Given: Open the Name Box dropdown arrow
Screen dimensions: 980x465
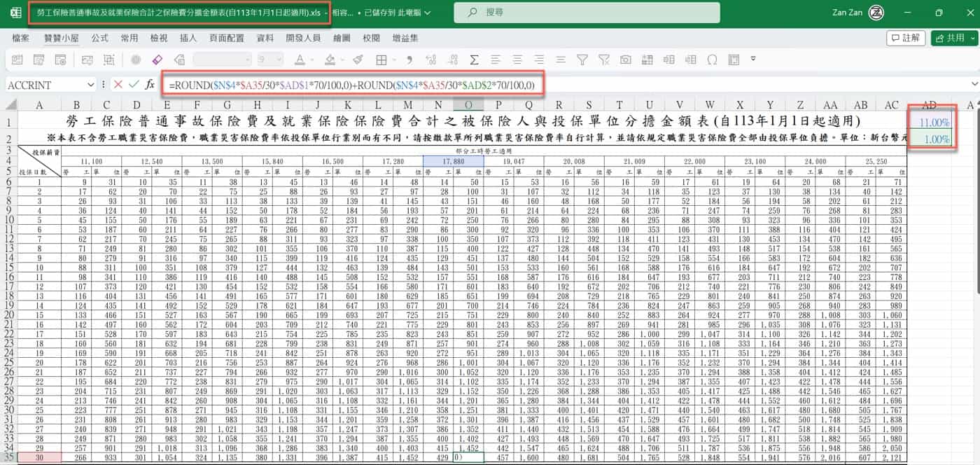Looking at the screenshot, I should (90, 85).
